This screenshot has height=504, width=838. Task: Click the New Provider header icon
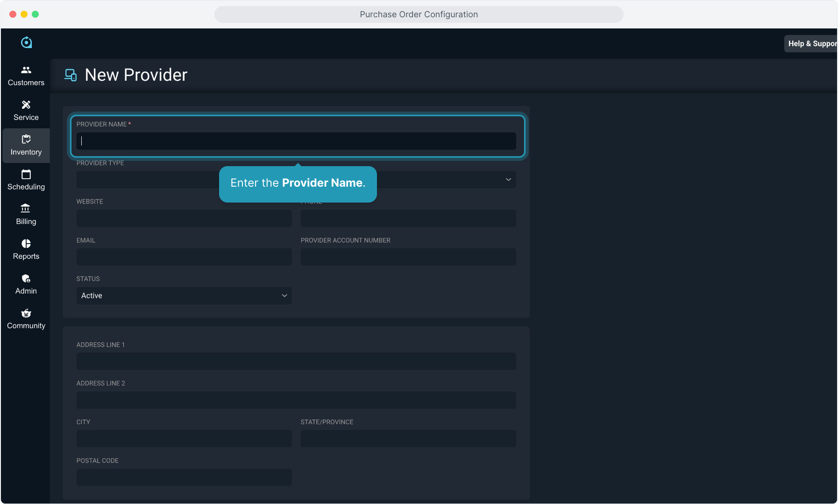71,75
